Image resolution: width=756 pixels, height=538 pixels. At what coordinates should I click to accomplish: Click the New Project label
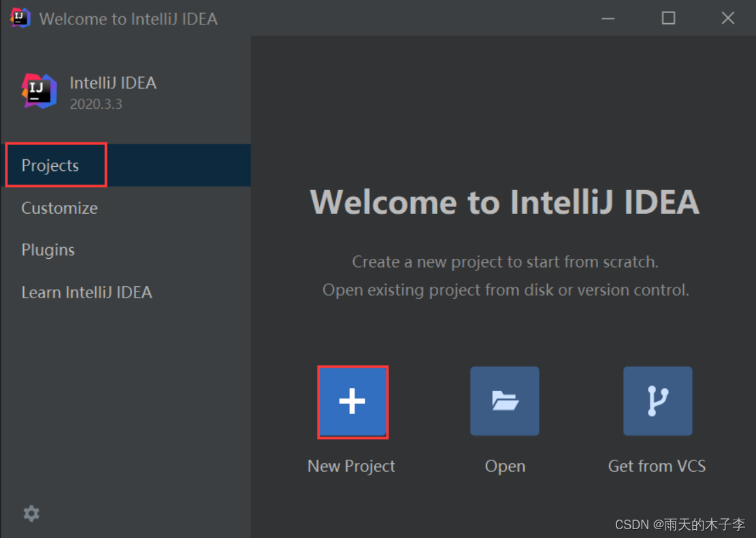[x=352, y=466]
